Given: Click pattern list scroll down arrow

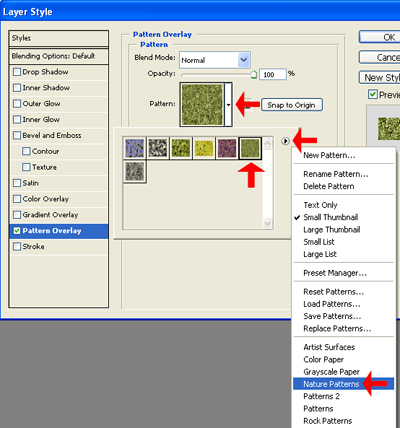Looking at the screenshot, I should [267, 223].
